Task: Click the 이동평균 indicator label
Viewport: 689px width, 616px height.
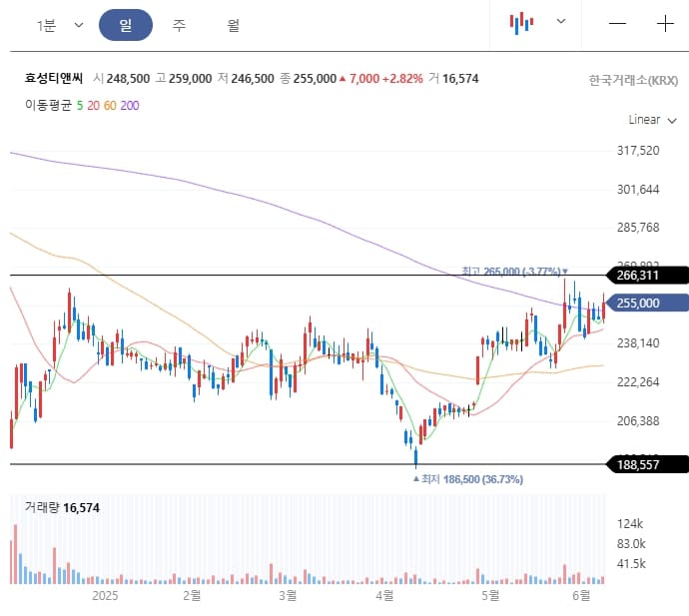Action: (48, 106)
